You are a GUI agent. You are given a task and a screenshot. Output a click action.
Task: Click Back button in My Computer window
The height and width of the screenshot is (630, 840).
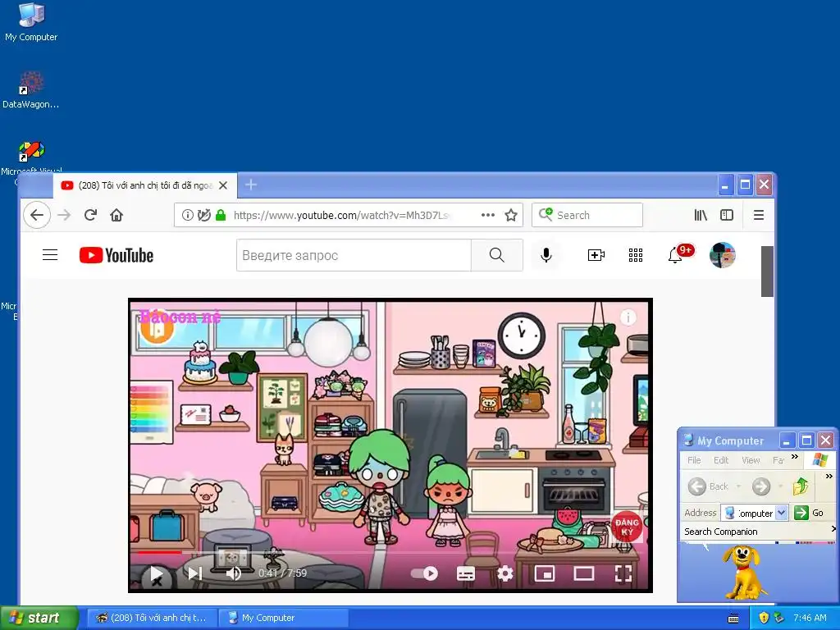point(708,486)
